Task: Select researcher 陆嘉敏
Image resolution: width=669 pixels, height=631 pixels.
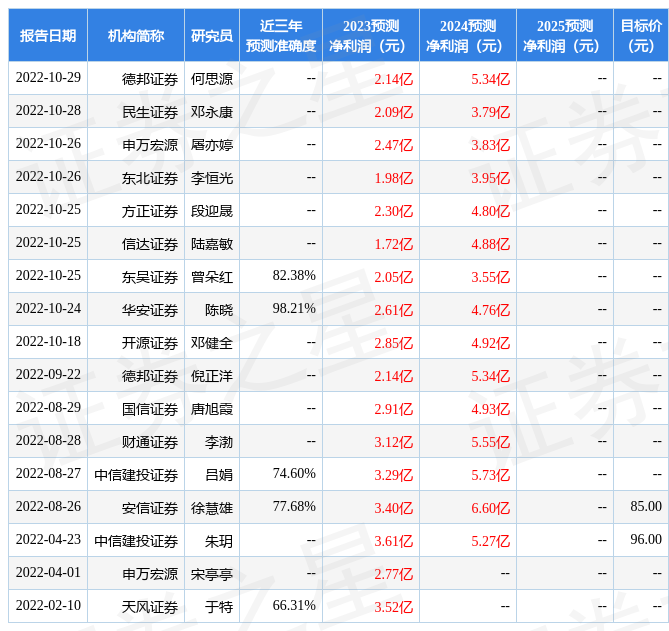Action: [x=212, y=244]
